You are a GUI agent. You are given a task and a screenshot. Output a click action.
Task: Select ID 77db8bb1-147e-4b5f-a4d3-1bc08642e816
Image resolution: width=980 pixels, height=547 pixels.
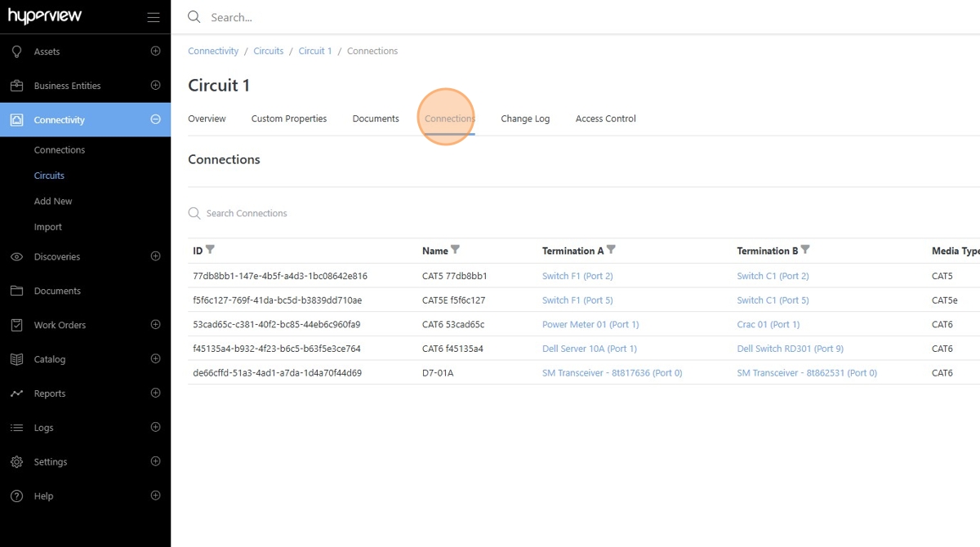(280, 276)
